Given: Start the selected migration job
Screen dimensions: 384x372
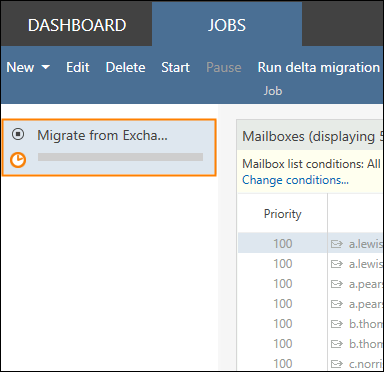Looking at the screenshot, I should 176,68.
